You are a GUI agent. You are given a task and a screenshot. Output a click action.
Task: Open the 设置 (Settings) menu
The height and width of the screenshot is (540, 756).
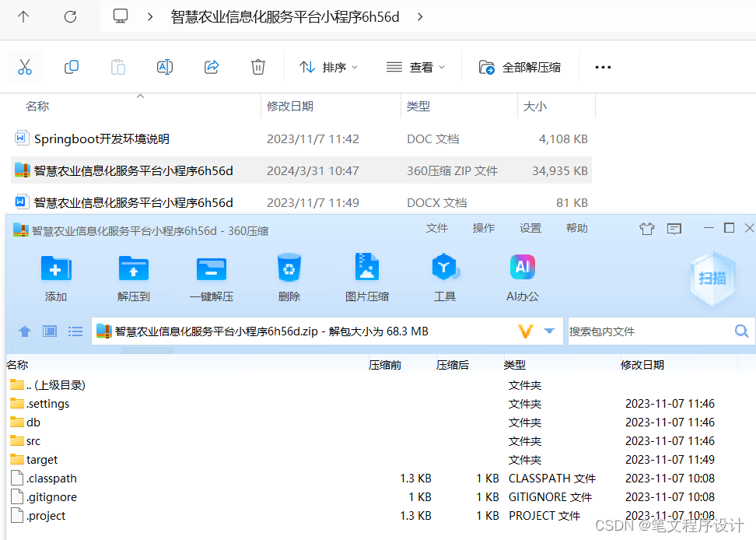point(530,228)
